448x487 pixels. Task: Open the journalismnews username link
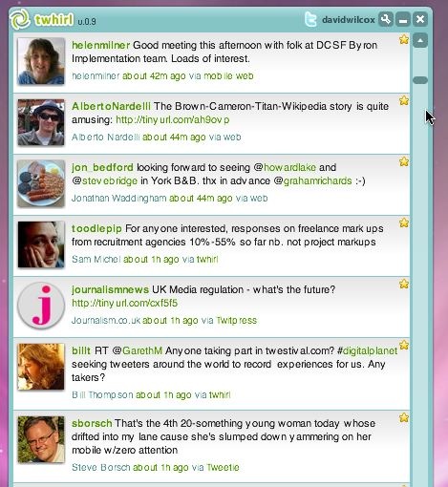tap(110, 289)
